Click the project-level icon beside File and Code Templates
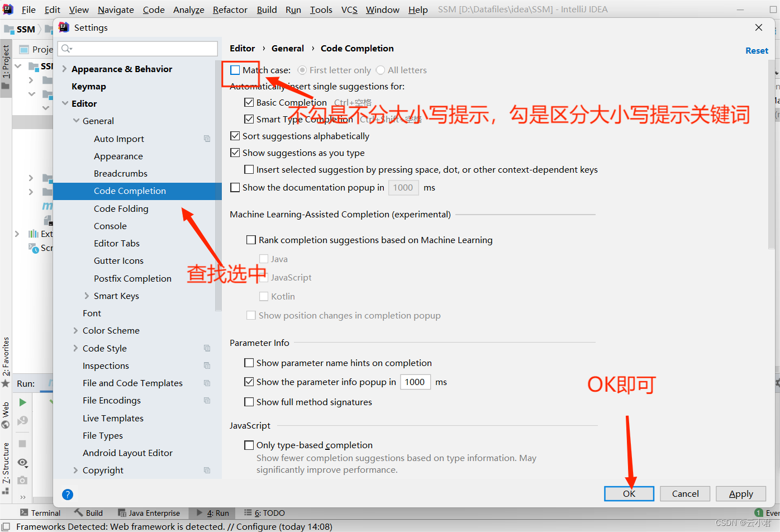Screen dimensions: 780x532 tap(207, 383)
